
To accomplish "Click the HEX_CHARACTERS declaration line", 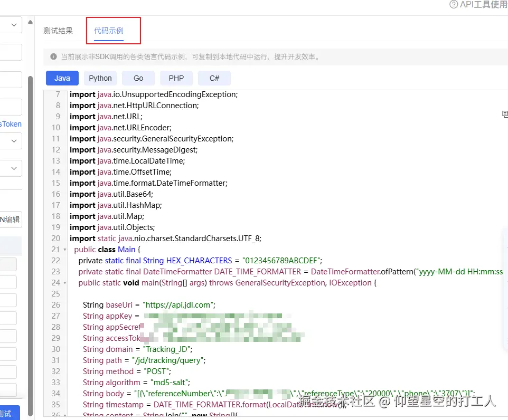I will tap(200, 261).
